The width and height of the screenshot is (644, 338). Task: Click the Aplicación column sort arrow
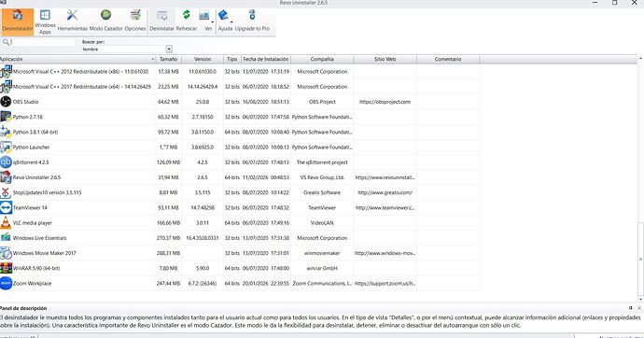point(152,59)
